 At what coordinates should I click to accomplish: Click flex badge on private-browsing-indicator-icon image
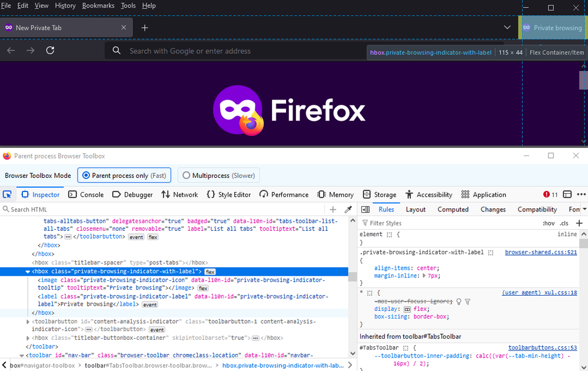coord(203,288)
